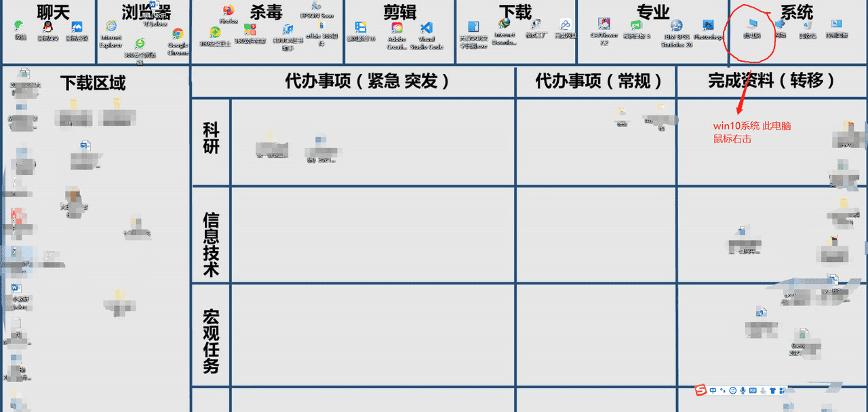The width and height of the screenshot is (868, 412).
Task: Toggle the soft keyboard on Sogou bar
Action: 753,390
